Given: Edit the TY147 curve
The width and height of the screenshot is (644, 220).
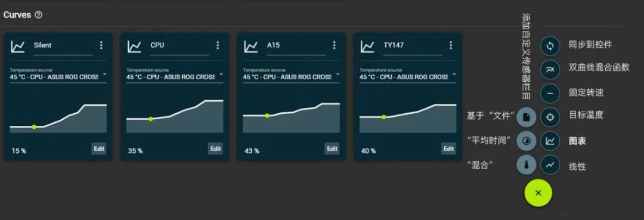Looking at the screenshot, I should [x=449, y=148].
